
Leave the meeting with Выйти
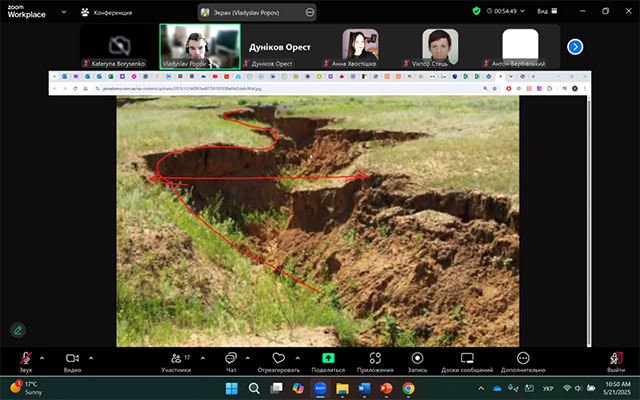click(616, 359)
